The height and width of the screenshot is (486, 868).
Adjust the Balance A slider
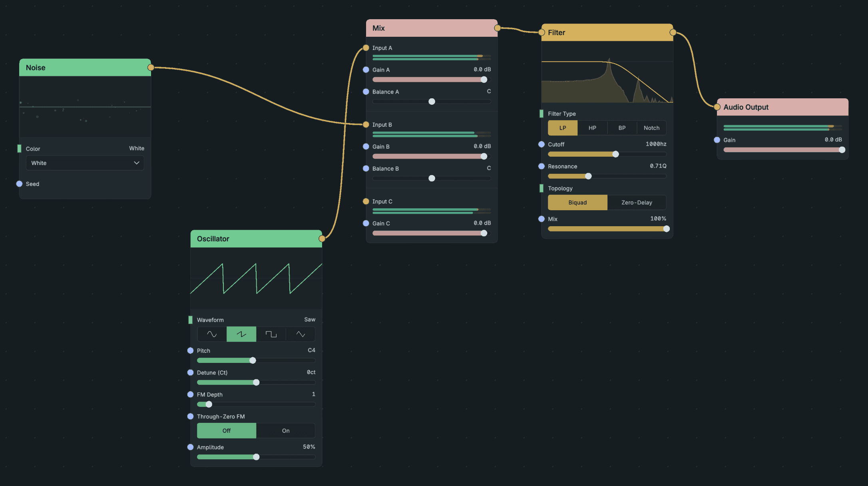click(432, 102)
